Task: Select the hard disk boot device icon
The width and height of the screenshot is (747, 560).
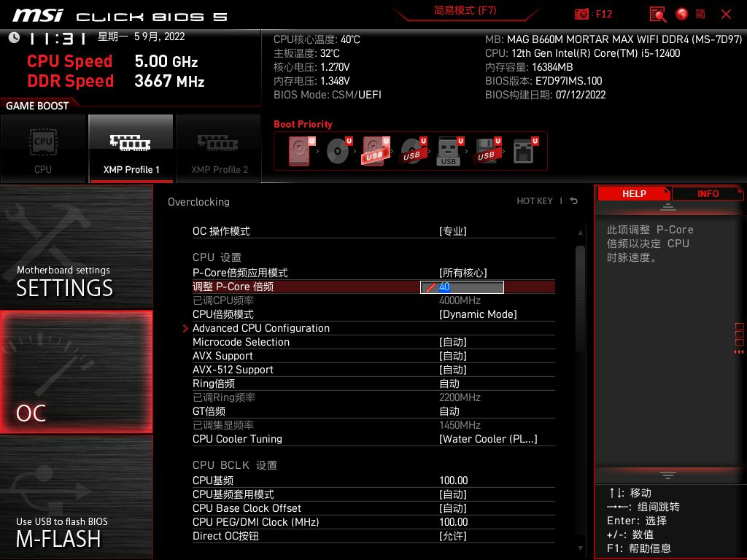Action: pos(301,151)
